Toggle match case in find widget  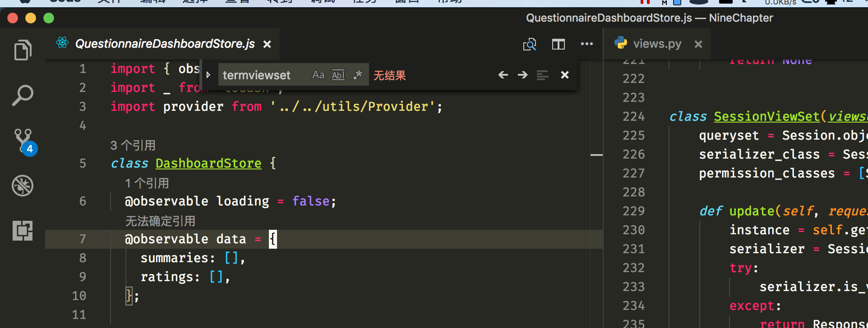319,75
